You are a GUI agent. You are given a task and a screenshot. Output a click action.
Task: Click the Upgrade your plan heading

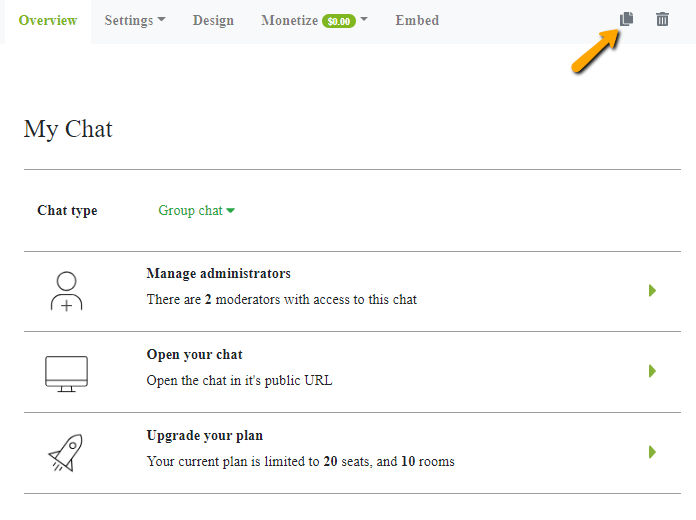(205, 436)
